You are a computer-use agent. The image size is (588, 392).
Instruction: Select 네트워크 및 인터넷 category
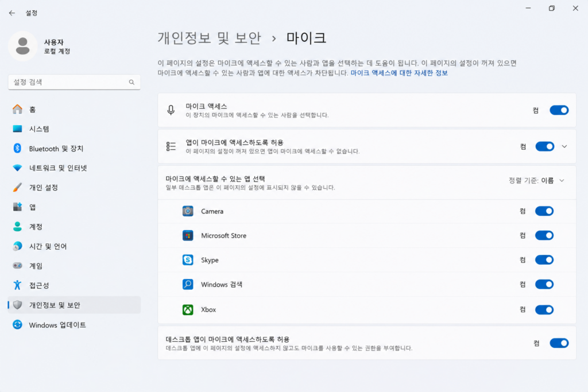pos(74,168)
